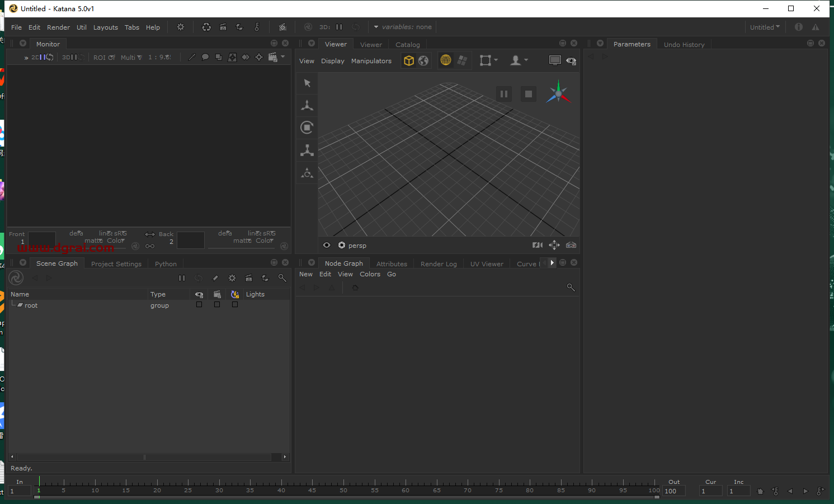Open the Monitor panel options triangle menu
The height and width of the screenshot is (504, 834).
click(23, 43)
